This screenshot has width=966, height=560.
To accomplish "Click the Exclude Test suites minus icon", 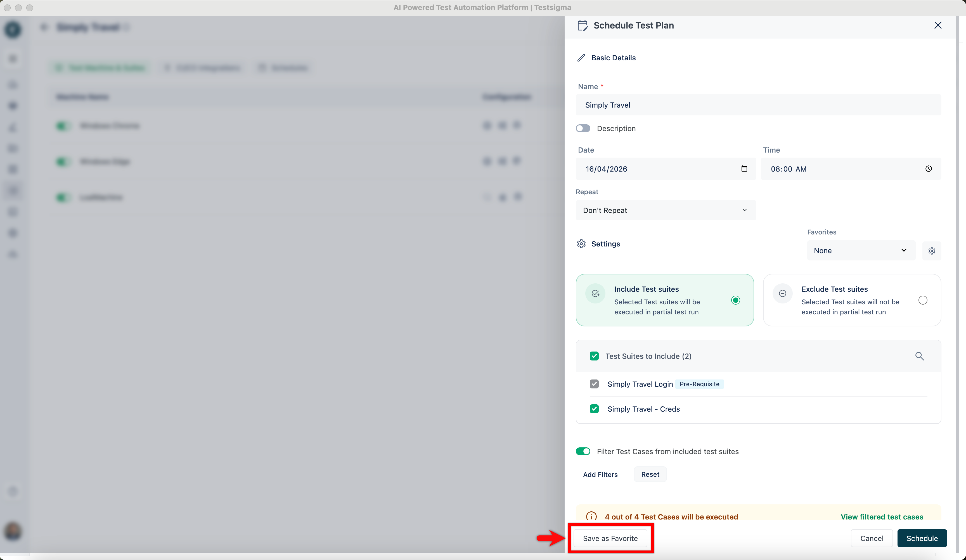I will click(x=782, y=294).
